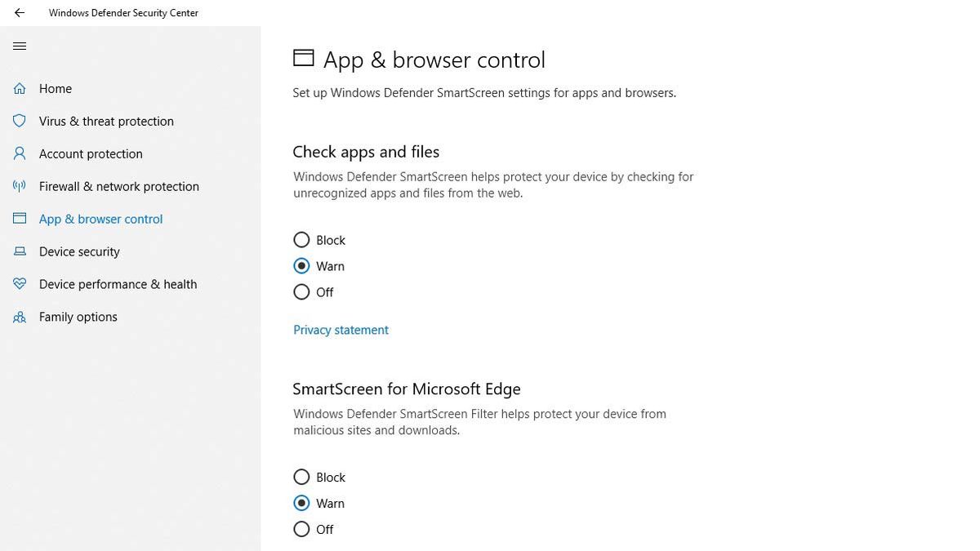Open Device security settings
The image size is (980, 551).
point(79,251)
